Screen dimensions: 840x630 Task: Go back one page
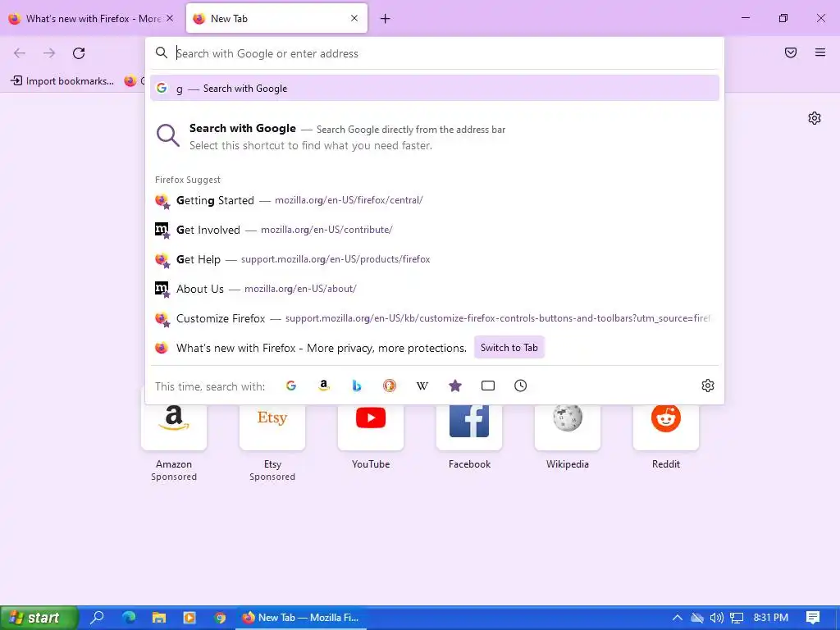(20, 53)
